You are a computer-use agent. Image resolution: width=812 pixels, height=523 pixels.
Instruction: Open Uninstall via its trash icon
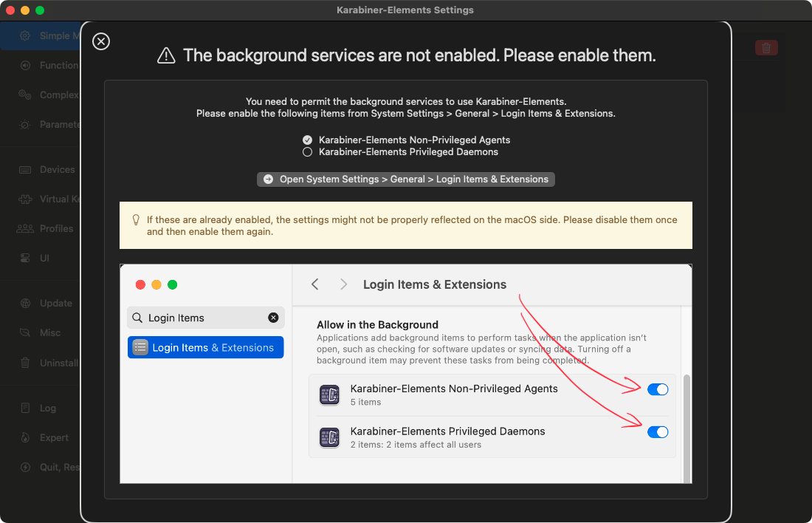click(25, 363)
